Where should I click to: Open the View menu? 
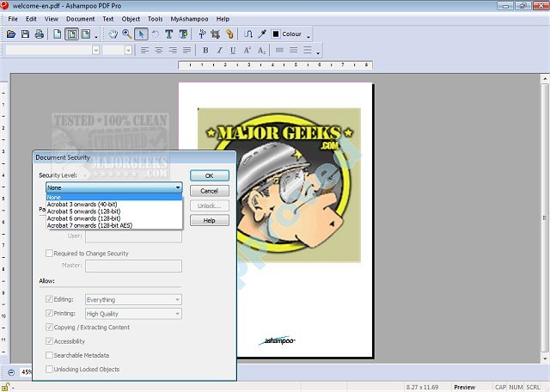point(52,19)
